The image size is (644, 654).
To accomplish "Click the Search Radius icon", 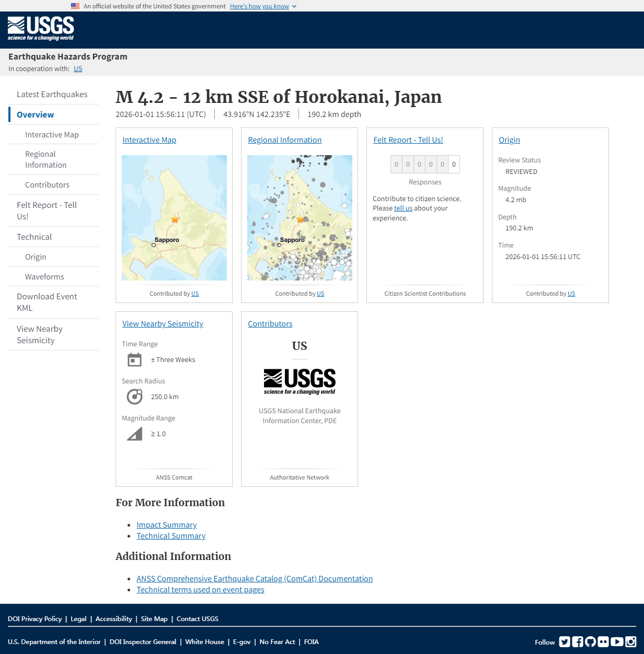I will [x=134, y=396].
